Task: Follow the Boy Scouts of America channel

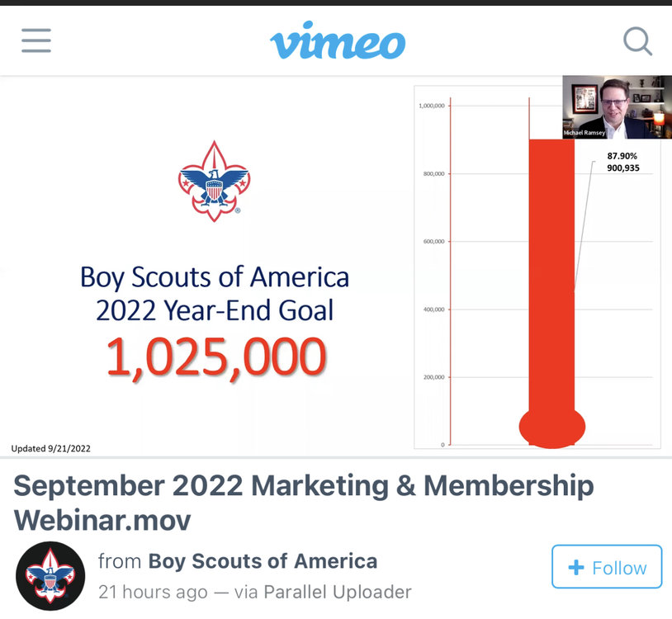Action: 607,567
